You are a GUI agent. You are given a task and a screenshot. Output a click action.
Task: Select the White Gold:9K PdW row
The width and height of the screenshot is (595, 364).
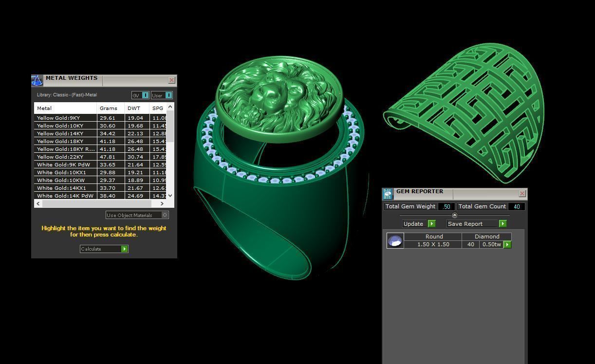click(x=100, y=164)
